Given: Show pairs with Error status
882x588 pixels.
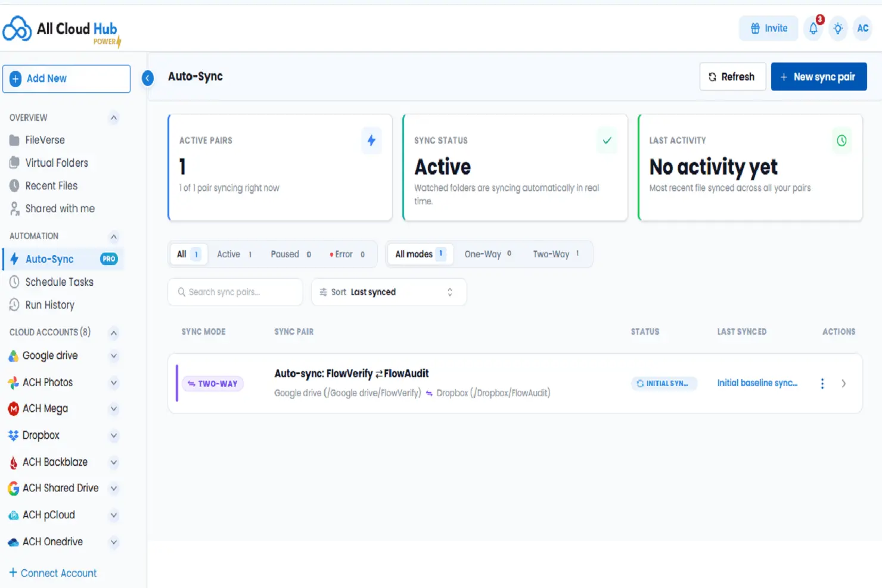Looking at the screenshot, I should [x=347, y=254].
